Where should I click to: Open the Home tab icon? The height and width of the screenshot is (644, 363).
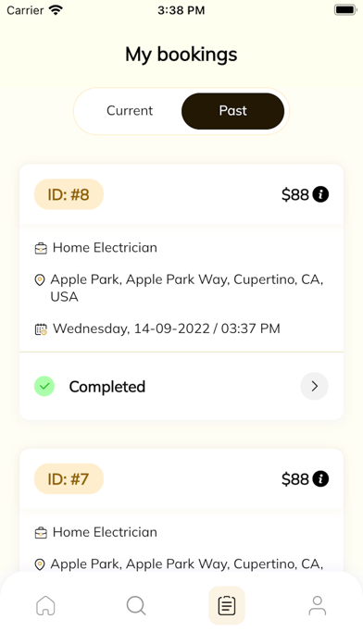pos(45,606)
